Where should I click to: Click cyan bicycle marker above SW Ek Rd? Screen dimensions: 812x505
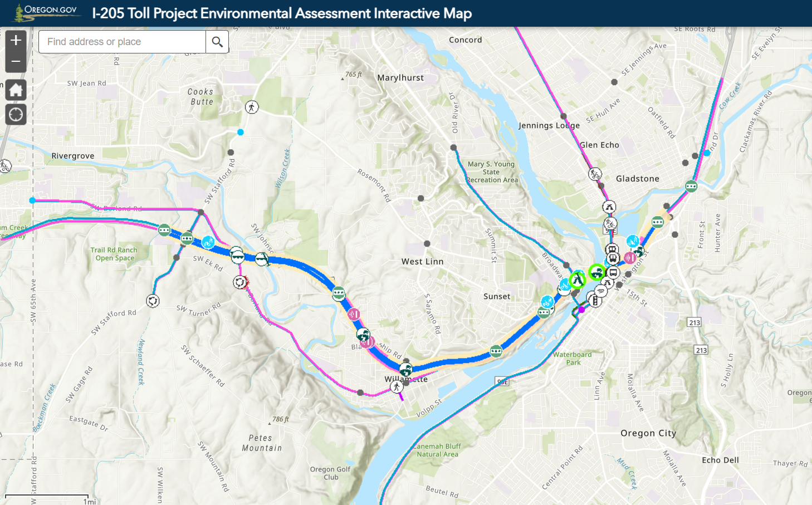pyautogui.click(x=208, y=242)
